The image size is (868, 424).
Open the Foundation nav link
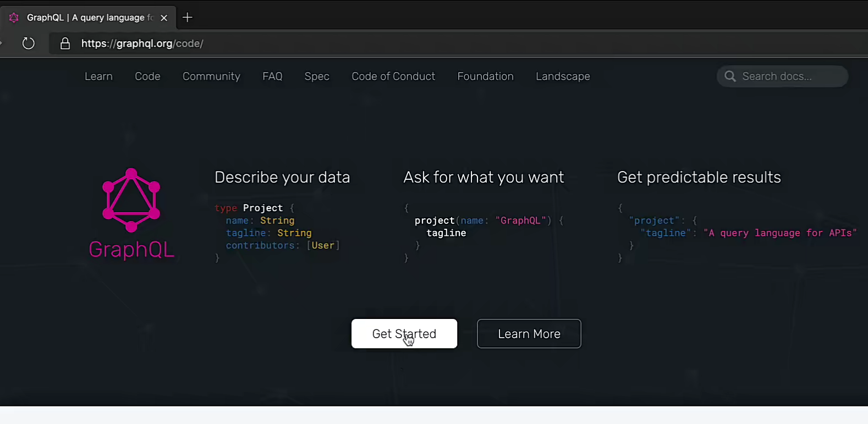[x=485, y=76]
